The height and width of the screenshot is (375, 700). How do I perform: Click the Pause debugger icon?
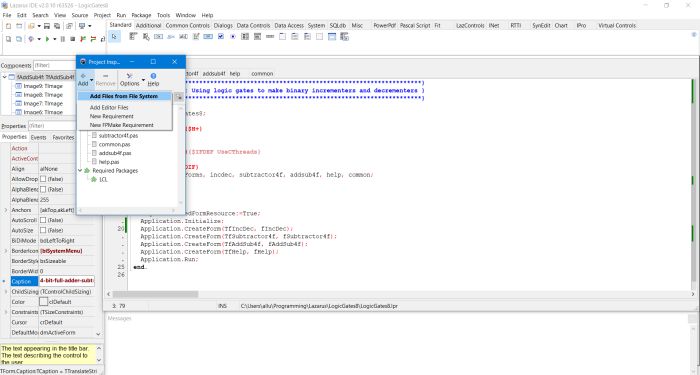pyautogui.click(x=63, y=39)
